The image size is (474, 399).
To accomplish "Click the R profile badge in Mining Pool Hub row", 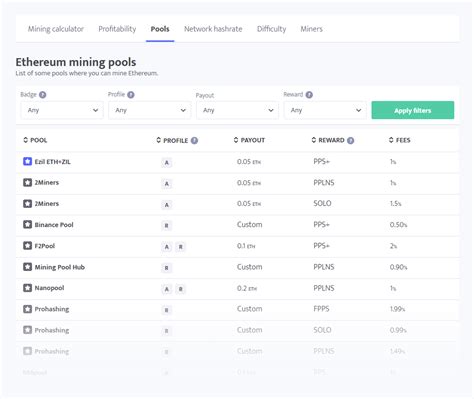I will click(167, 268).
